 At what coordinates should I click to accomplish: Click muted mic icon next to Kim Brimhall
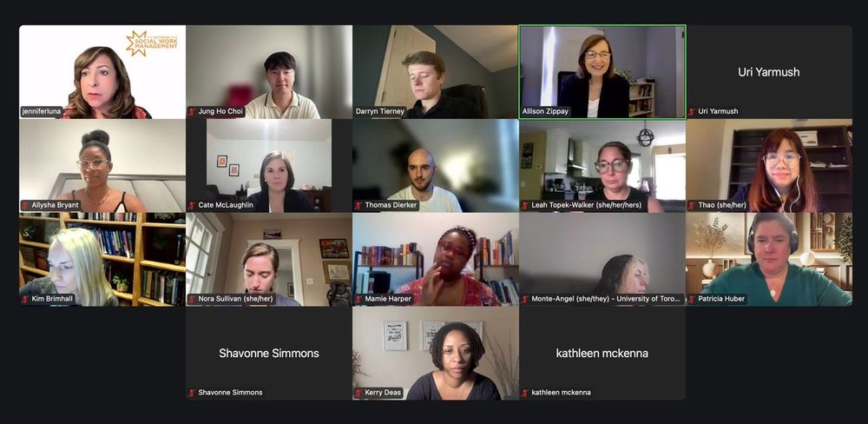[x=26, y=299]
